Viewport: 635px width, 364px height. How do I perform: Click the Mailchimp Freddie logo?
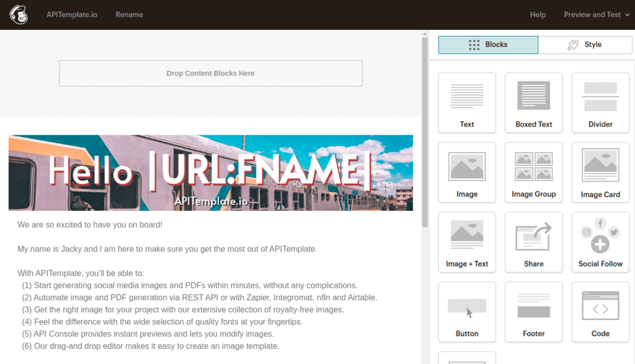18,14
